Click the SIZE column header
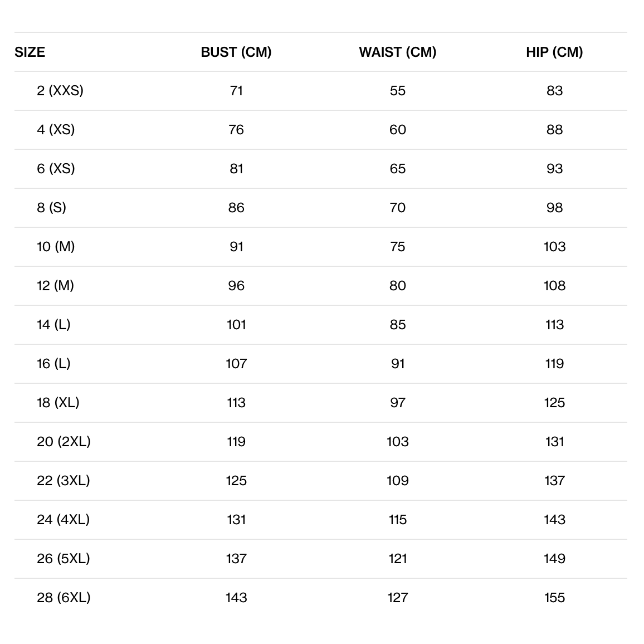Image resolution: width=644 pixels, height=644 pixels. click(30, 52)
